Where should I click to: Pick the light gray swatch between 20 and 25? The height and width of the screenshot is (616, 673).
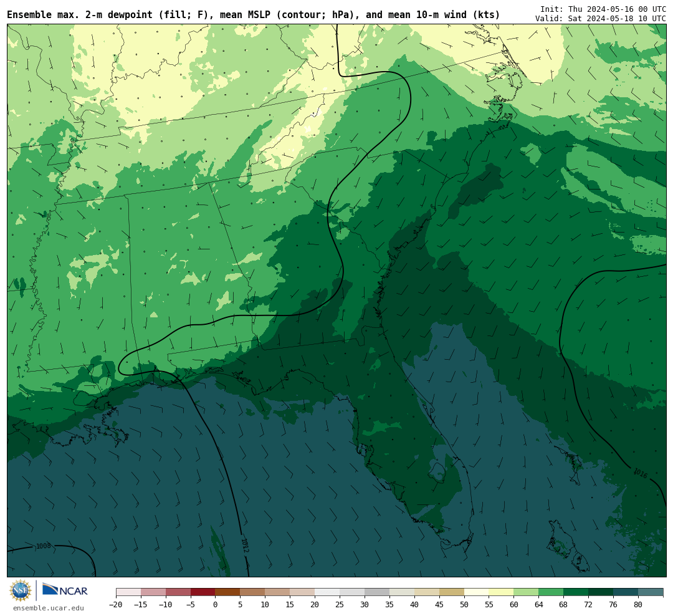pyautogui.click(x=328, y=592)
